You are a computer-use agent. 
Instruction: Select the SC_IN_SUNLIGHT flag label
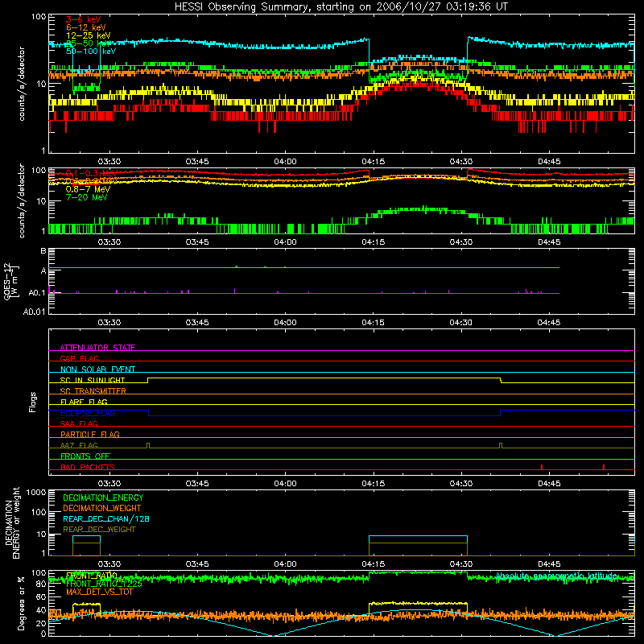(93, 380)
